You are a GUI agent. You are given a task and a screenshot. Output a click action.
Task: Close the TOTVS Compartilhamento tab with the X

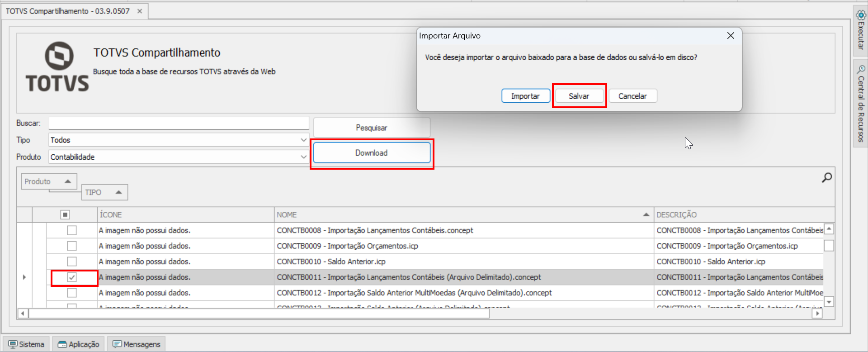click(x=140, y=11)
